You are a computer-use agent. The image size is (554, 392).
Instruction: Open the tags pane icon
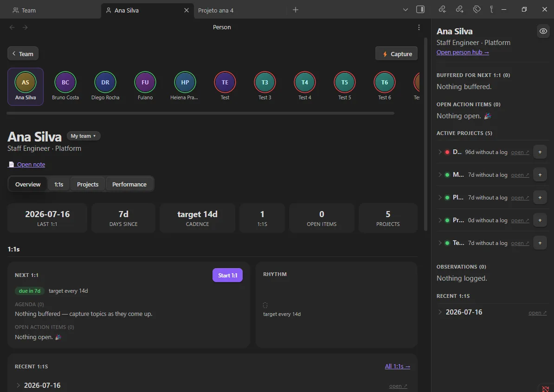tap(477, 10)
